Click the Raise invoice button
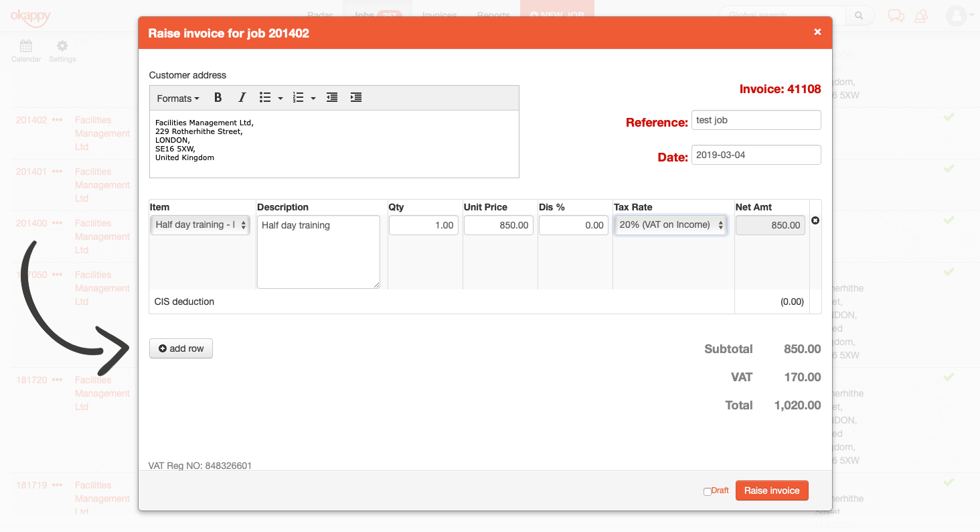 pos(772,490)
